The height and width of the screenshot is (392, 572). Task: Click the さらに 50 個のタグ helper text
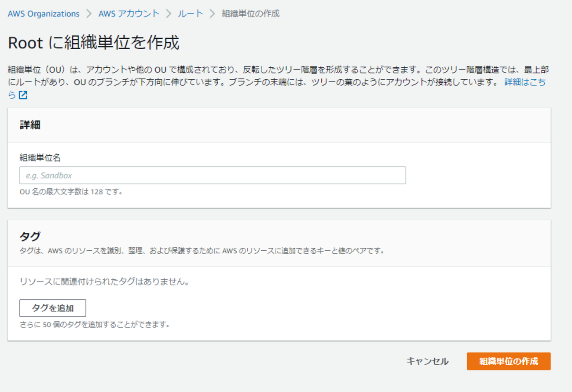point(95,325)
